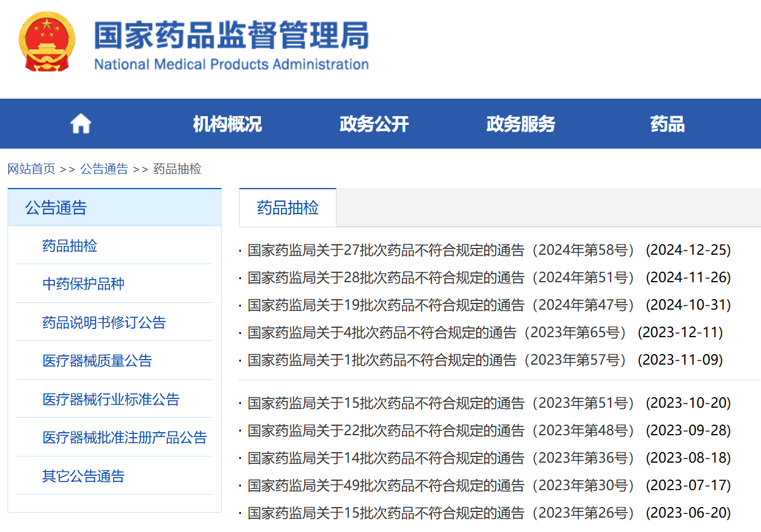
Task: Open the 14批次 notice (2023年第36号)
Action: pyautogui.click(x=441, y=458)
